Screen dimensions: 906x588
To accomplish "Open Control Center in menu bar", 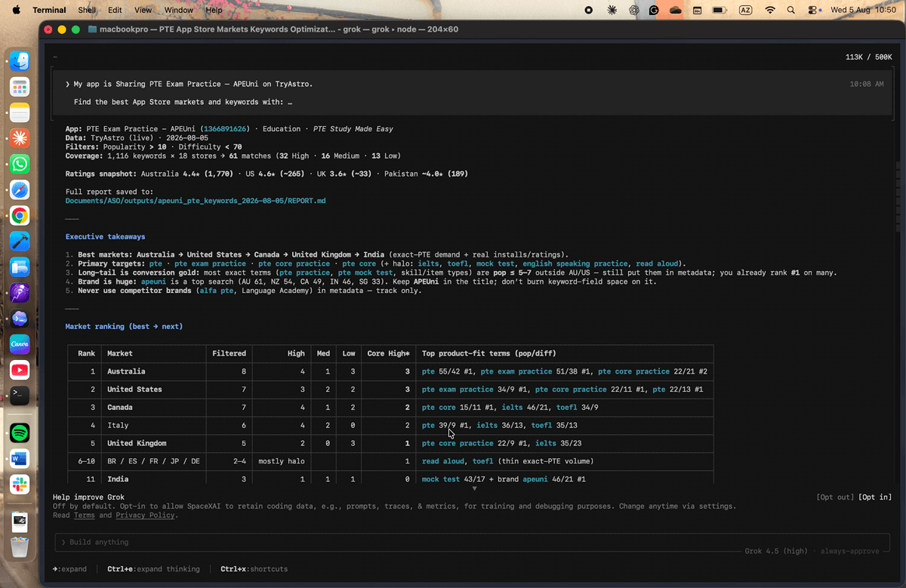I will coord(813,10).
